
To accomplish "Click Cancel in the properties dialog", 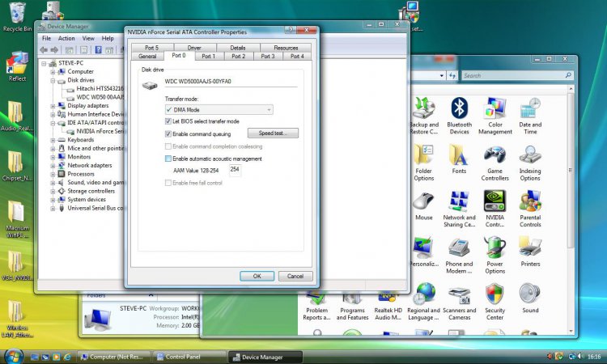I will [295, 276].
